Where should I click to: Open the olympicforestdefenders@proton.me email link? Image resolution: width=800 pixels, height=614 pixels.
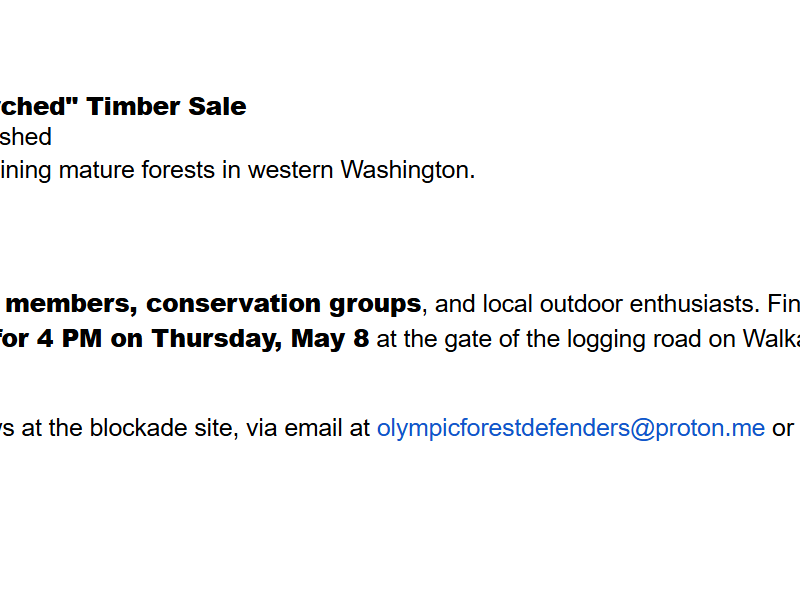[x=570, y=428]
